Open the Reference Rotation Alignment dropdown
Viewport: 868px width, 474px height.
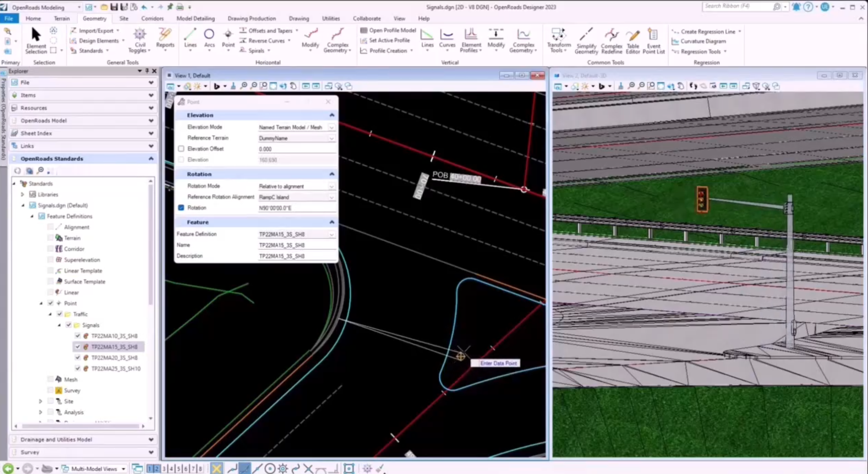pos(332,197)
